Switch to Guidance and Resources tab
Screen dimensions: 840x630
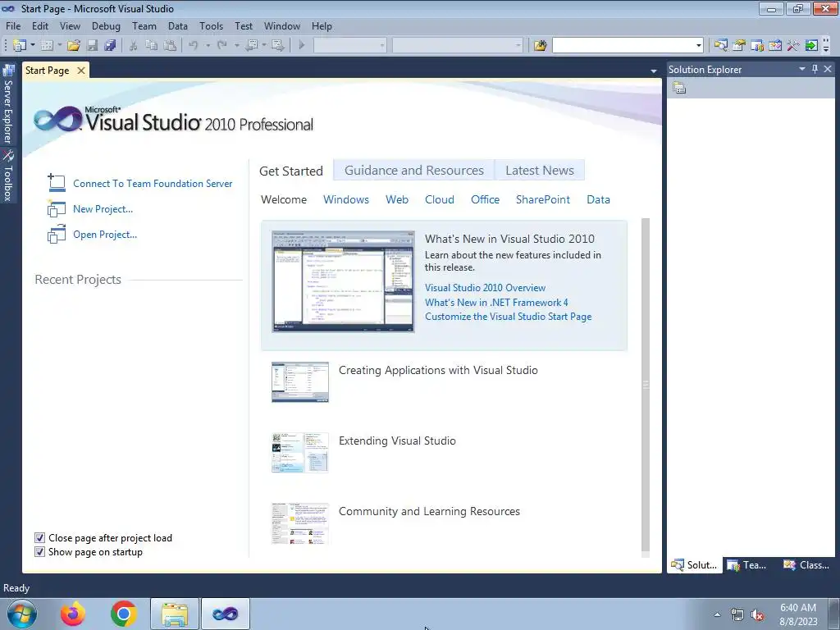point(414,171)
